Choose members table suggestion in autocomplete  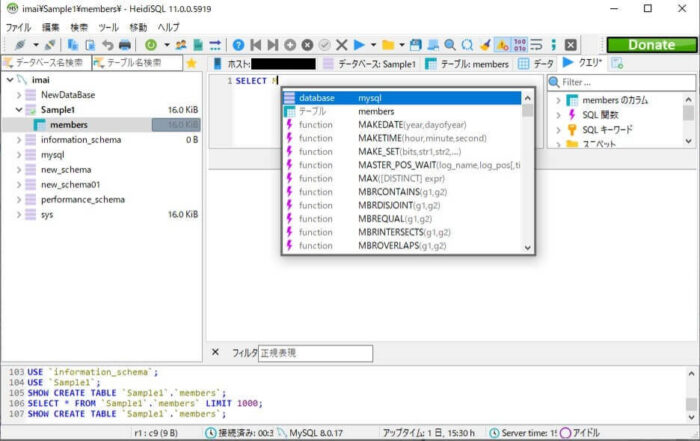coord(402,112)
